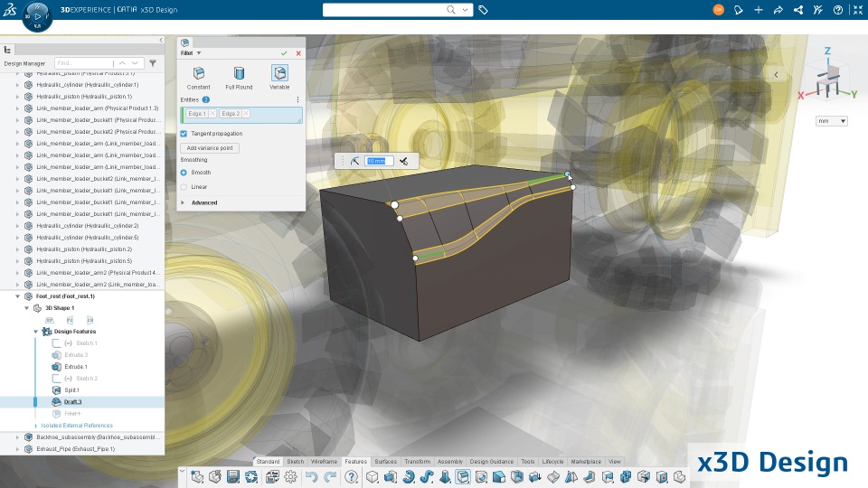This screenshot has width=868, height=488.
Task: Open the Assembly tab
Action: pos(449,462)
